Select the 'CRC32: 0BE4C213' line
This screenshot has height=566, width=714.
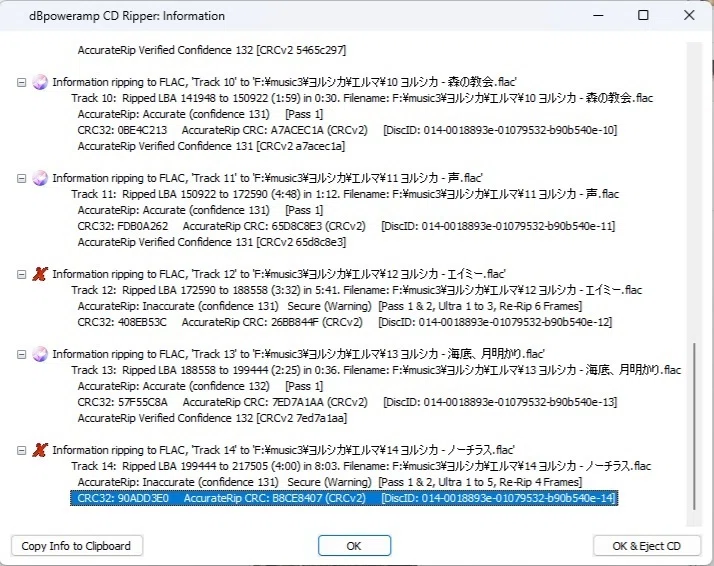point(347,130)
